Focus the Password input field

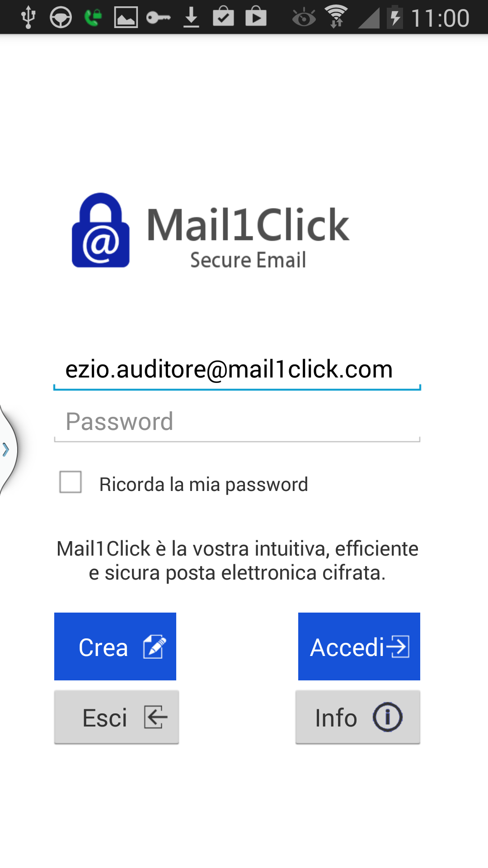[237, 422]
